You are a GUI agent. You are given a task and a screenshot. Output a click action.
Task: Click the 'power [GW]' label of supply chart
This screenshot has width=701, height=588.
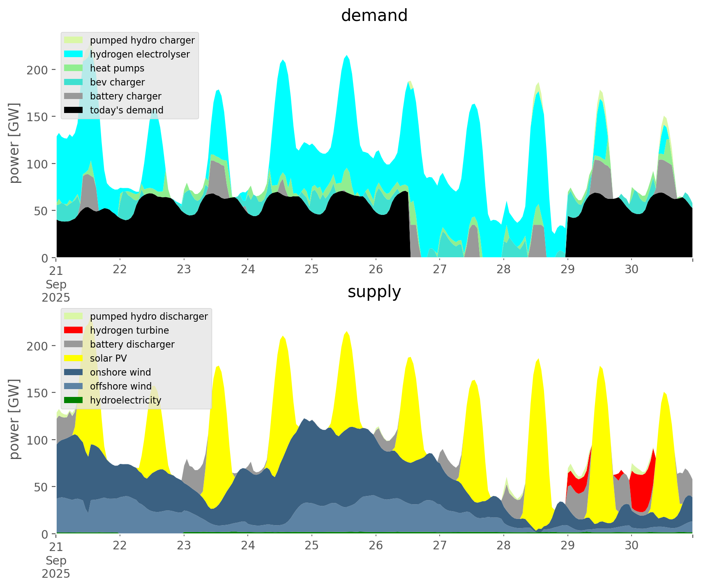point(15,419)
